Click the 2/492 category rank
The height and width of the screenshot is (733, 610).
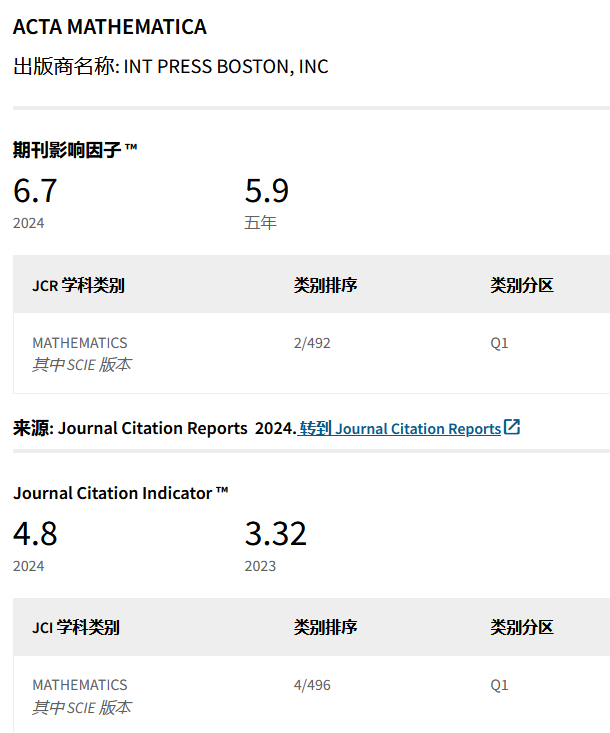point(312,343)
